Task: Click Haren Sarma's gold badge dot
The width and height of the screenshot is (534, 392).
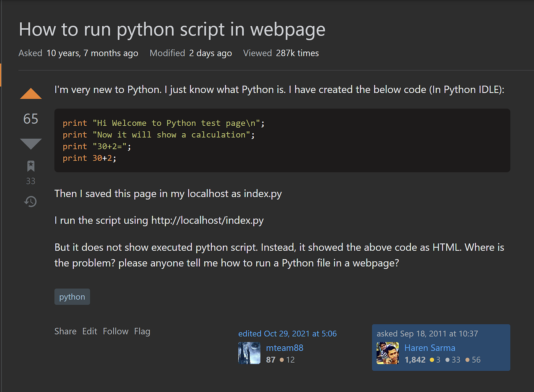Action: pos(432,360)
